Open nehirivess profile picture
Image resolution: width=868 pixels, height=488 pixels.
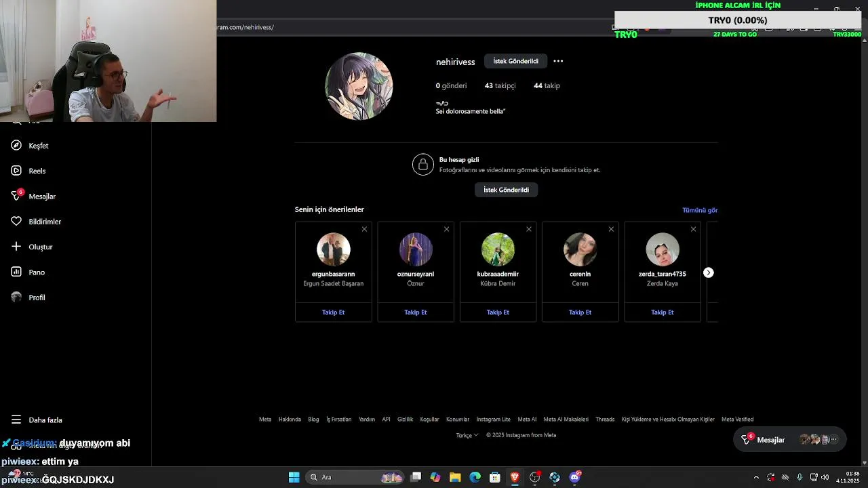click(x=359, y=86)
